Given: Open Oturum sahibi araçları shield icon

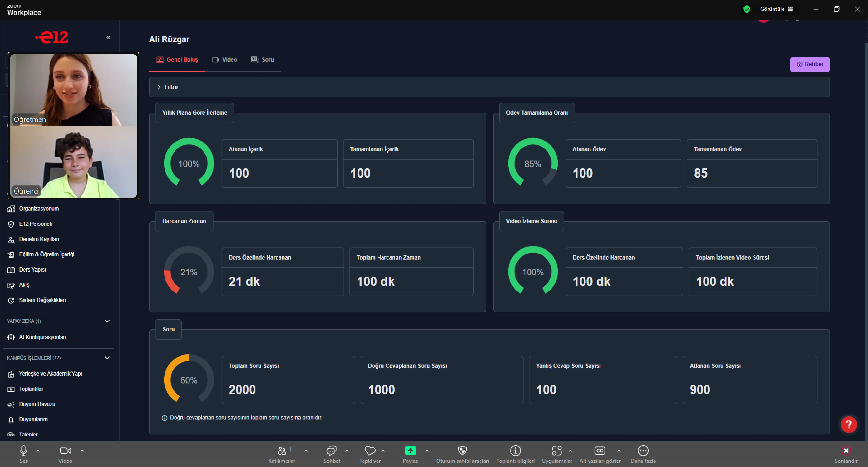Looking at the screenshot, I should tap(462, 451).
